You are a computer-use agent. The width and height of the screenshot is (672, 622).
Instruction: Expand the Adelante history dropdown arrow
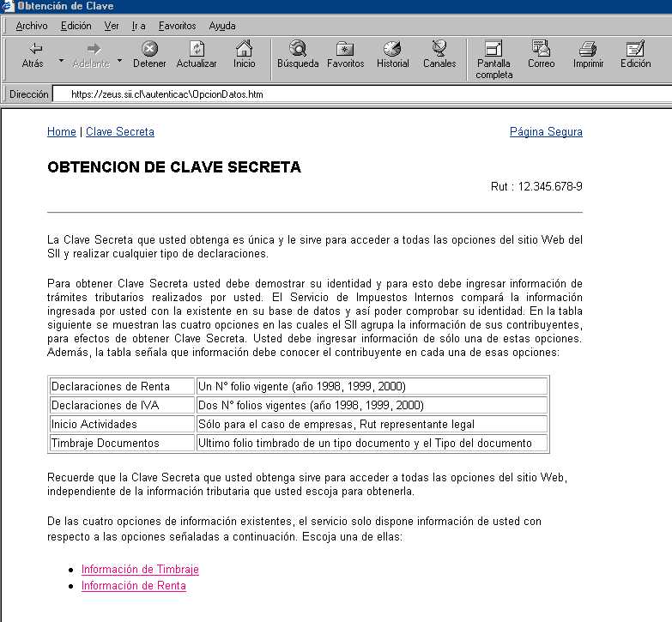(x=119, y=61)
